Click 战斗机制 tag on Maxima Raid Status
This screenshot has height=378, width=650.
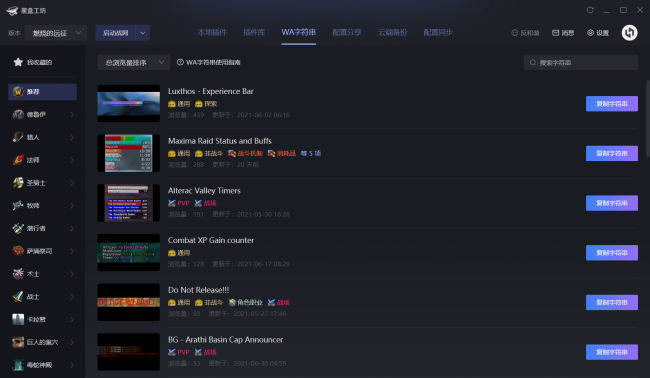pyautogui.click(x=245, y=153)
